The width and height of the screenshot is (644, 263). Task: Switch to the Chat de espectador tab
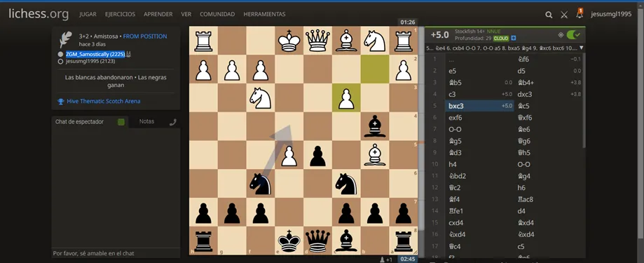pyautogui.click(x=80, y=121)
